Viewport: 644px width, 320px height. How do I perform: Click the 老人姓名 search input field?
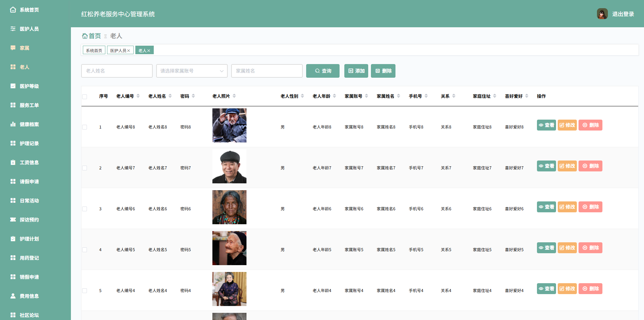[x=117, y=71]
